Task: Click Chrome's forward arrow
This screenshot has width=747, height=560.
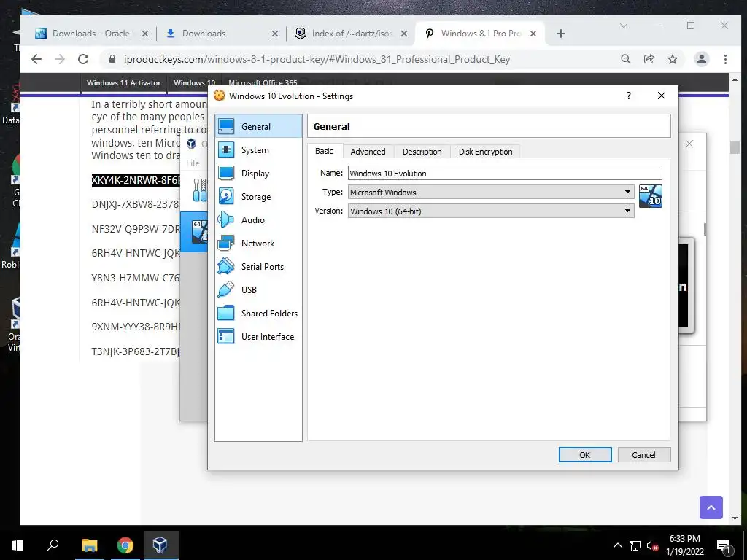Action: click(60, 59)
